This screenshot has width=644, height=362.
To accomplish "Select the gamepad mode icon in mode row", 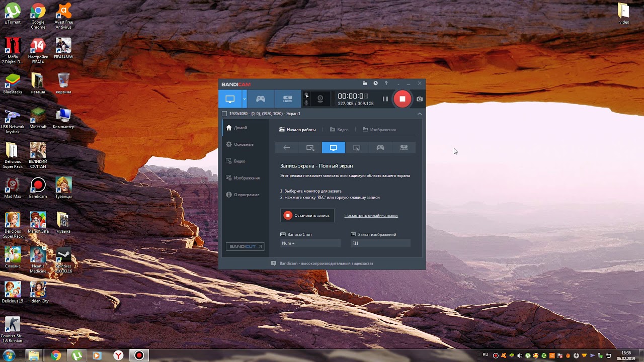I will (380, 148).
